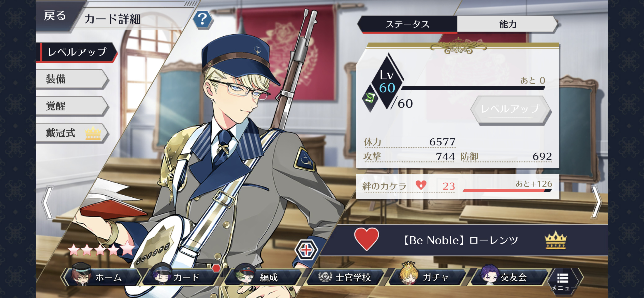Viewport: 644px width, 298px height.
Task: Toggle the red heart favorite icon
Action: pos(366,239)
